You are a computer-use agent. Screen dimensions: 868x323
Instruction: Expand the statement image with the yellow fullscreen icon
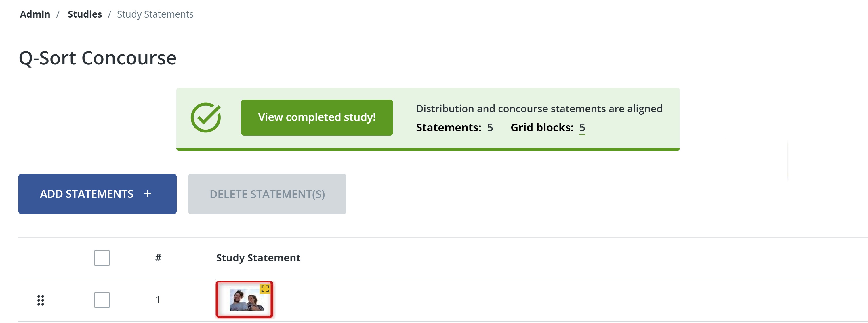point(265,289)
